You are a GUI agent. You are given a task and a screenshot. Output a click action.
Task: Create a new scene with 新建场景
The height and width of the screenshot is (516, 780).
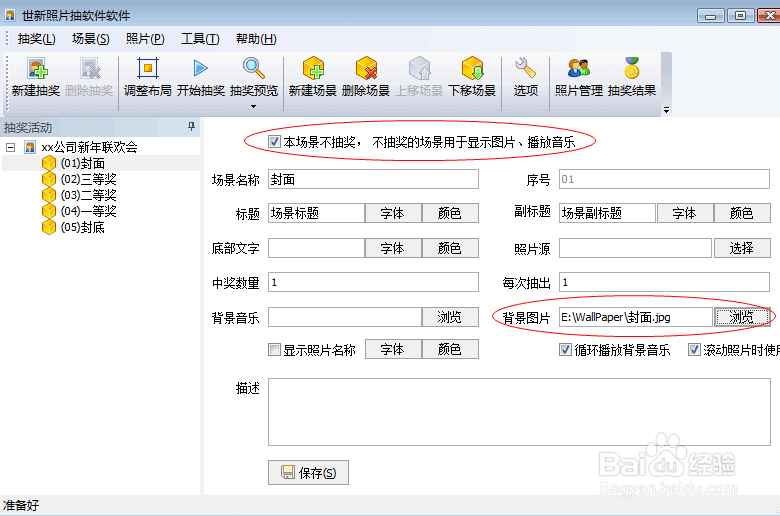tap(312, 77)
